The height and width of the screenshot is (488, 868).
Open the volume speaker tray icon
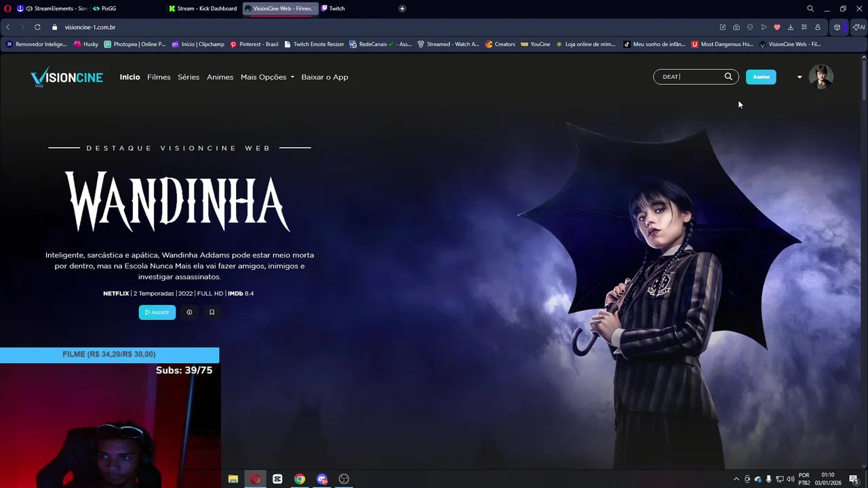[x=791, y=479]
